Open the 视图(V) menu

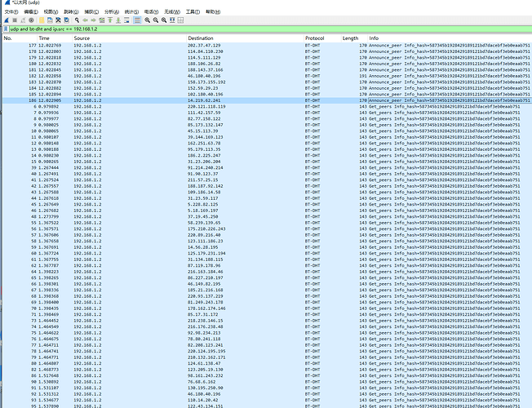click(51, 12)
